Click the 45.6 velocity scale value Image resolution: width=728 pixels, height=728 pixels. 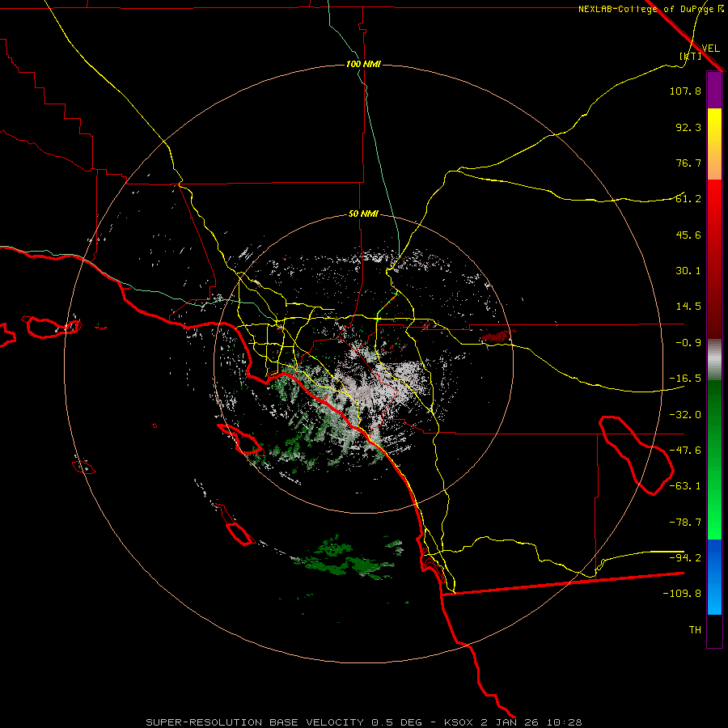click(x=688, y=235)
